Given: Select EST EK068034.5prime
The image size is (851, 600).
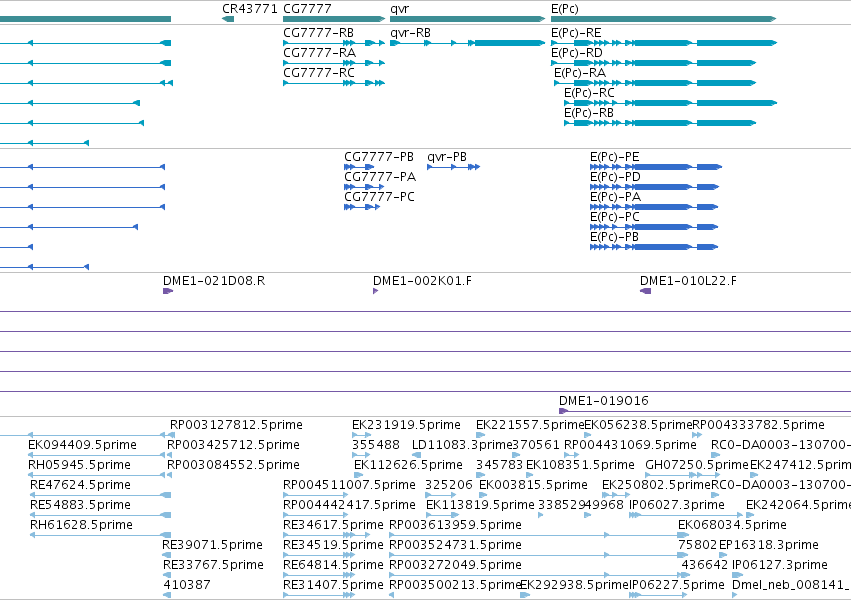Looking at the screenshot, I should (732, 525).
